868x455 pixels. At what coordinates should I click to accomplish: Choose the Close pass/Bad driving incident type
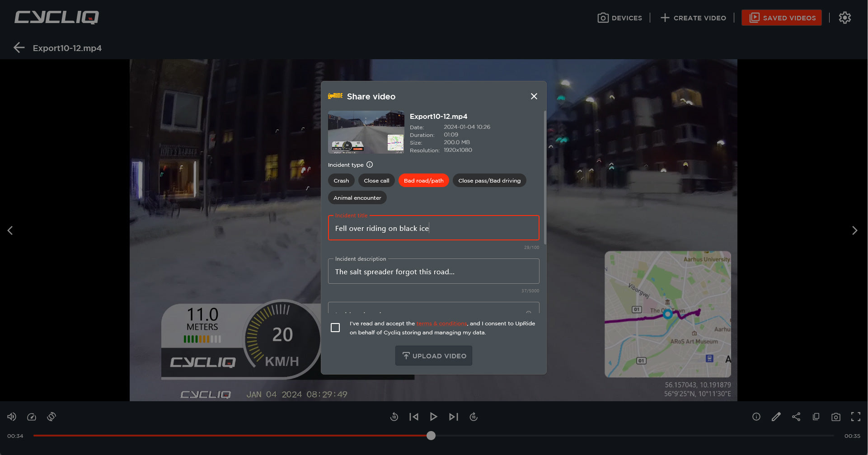489,181
